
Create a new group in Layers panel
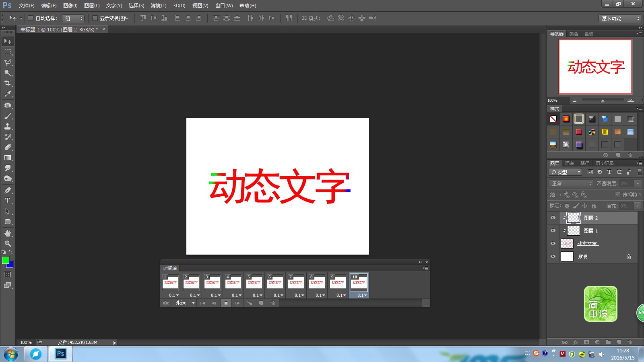point(608,342)
